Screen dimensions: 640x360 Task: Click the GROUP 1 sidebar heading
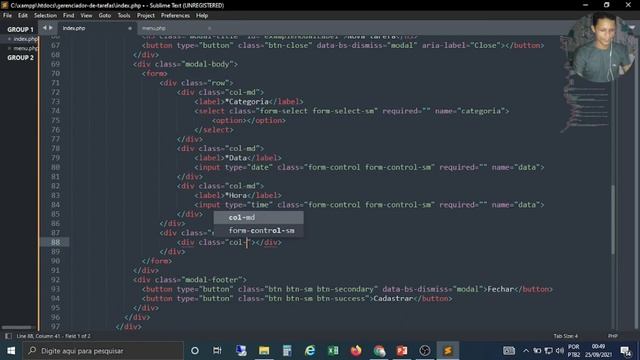tap(20, 29)
